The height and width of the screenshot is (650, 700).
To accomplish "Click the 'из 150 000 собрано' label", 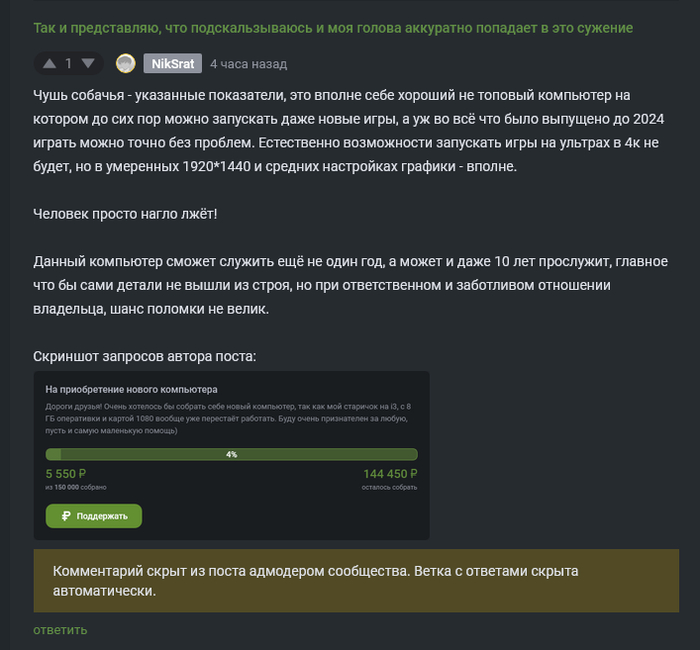I will [x=76, y=487].
